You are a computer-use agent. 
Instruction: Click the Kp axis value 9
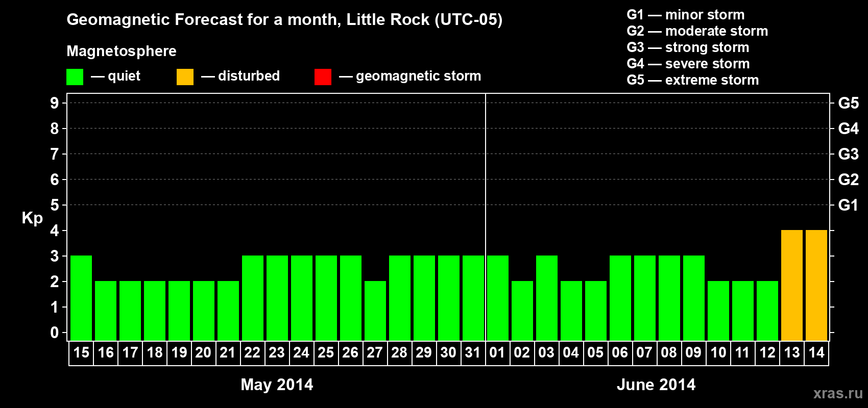pyautogui.click(x=54, y=103)
